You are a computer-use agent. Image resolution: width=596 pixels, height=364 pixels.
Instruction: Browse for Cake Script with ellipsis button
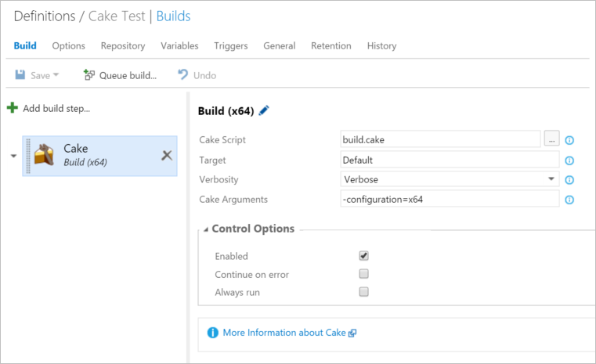[551, 139]
